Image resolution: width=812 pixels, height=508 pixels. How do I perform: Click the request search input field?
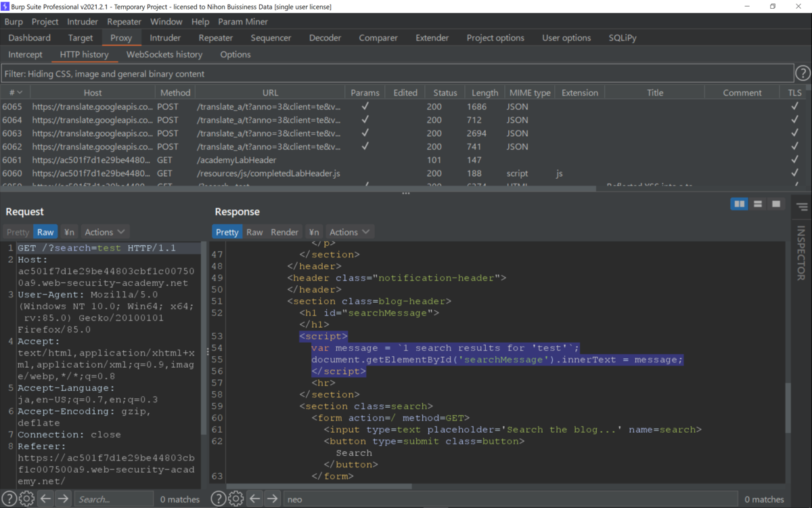coord(113,499)
